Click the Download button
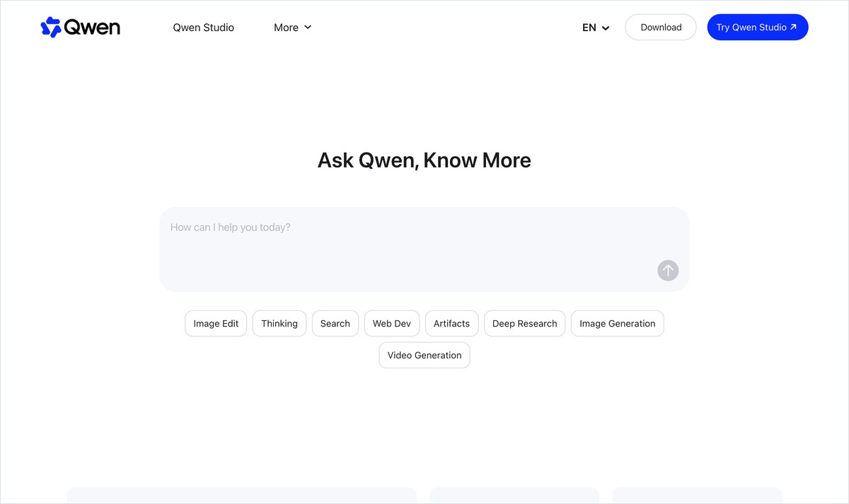 (661, 28)
